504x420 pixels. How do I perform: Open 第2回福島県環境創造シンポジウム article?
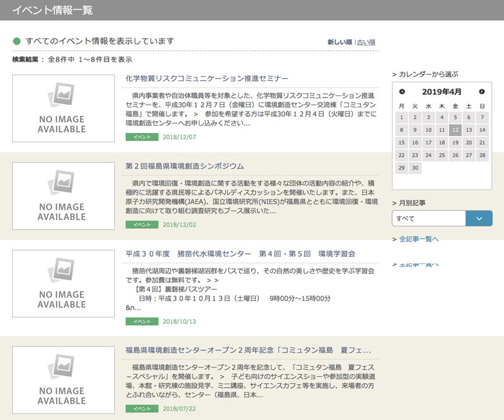coord(184,166)
